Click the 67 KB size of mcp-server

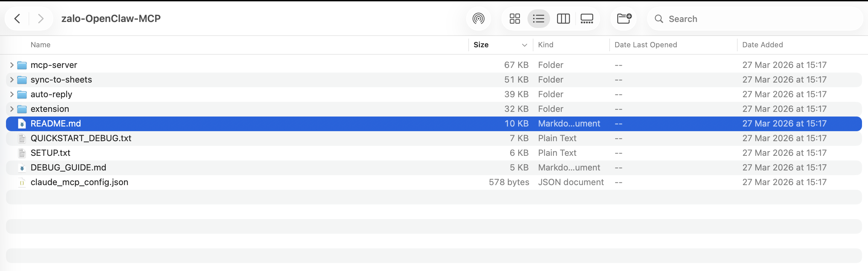tap(516, 65)
